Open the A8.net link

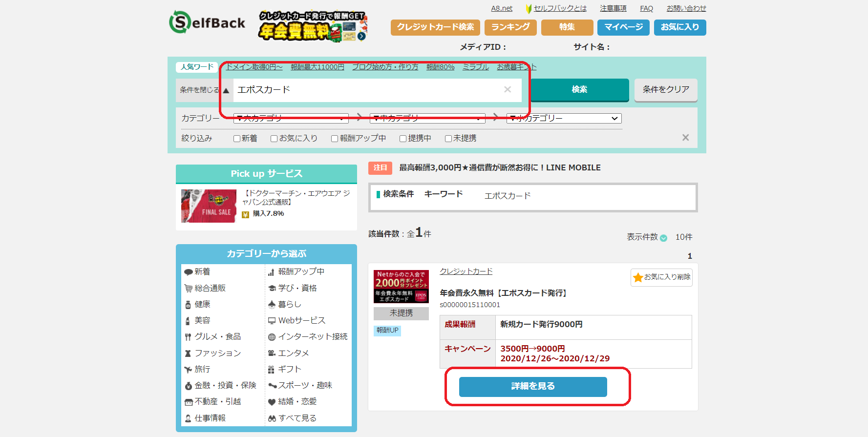point(502,8)
